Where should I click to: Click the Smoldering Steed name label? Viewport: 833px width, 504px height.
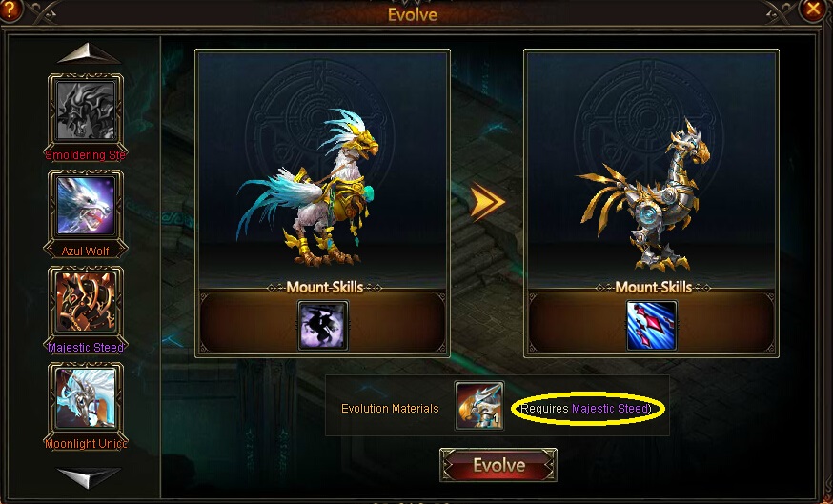(86, 155)
